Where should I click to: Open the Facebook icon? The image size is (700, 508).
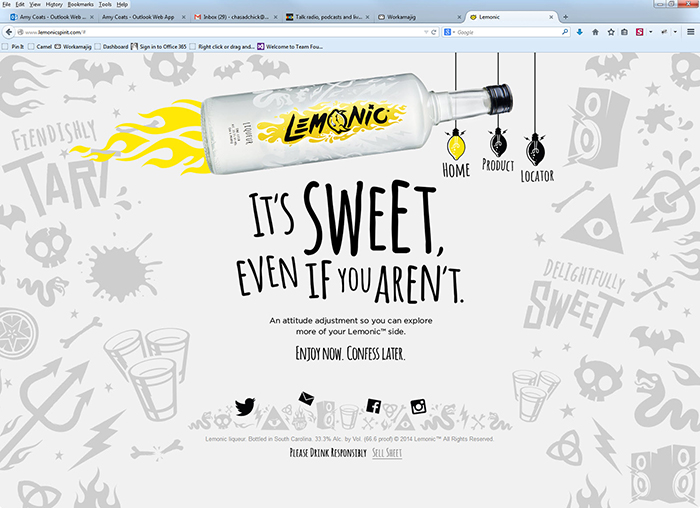tap(374, 406)
